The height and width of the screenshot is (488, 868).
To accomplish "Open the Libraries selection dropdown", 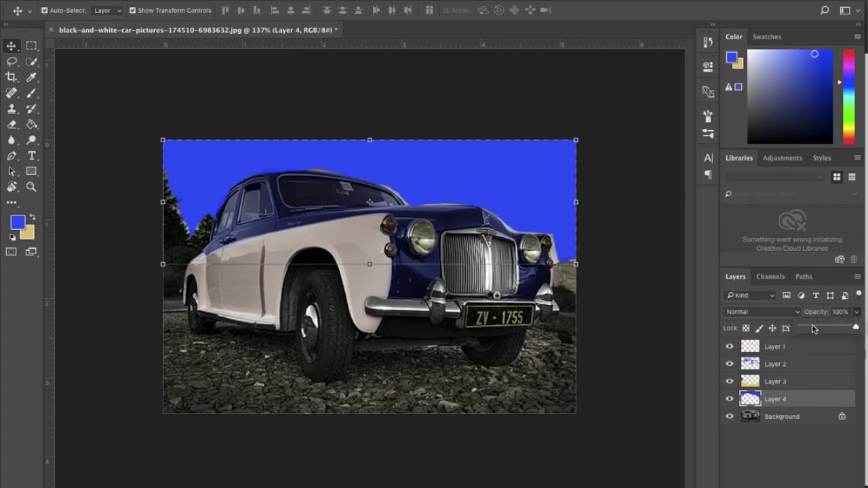I will pyautogui.click(x=775, y=177).
